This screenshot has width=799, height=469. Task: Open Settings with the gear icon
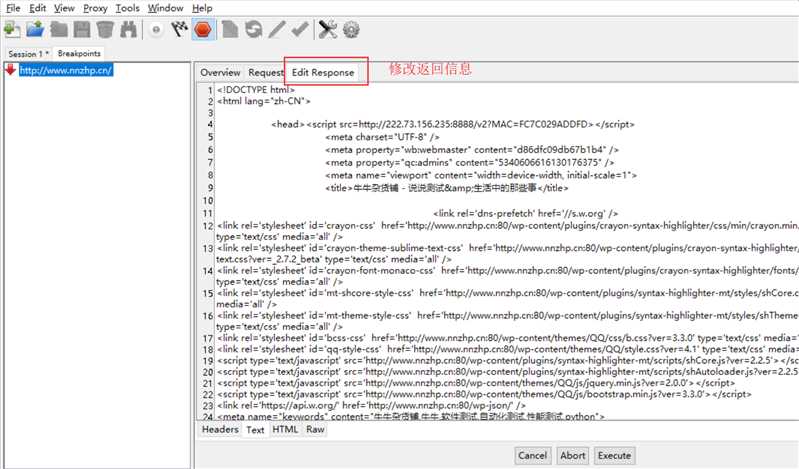(x=351, y=30)
